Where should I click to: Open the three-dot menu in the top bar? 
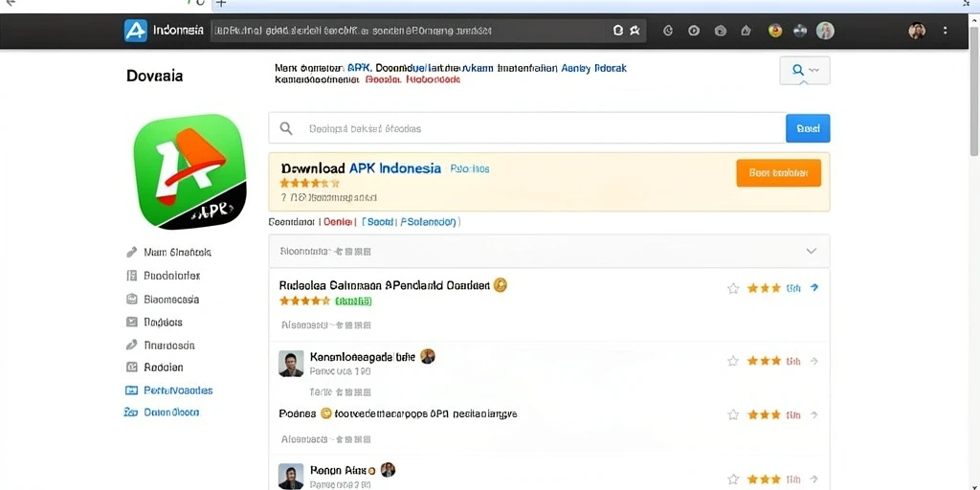pos(945,30)
